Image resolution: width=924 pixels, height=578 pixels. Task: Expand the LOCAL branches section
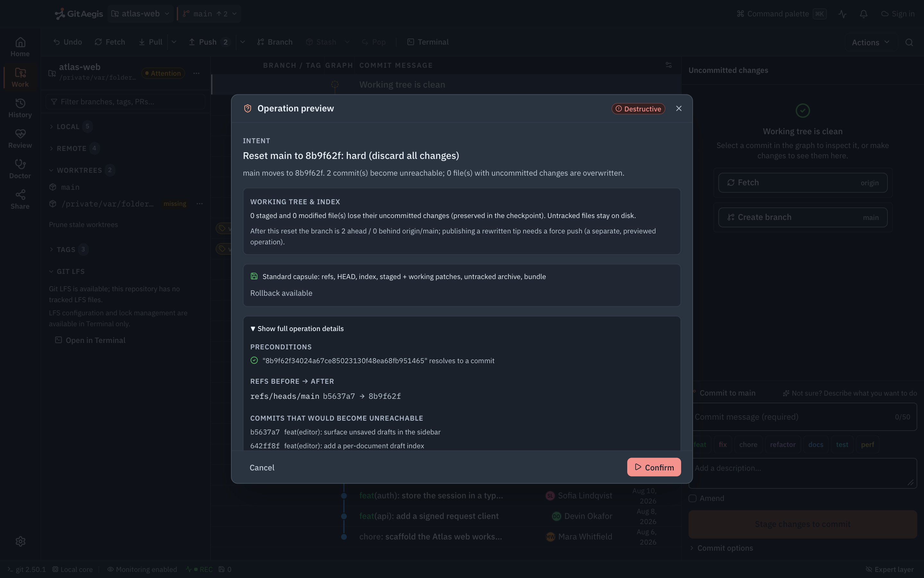click(71, 127)
